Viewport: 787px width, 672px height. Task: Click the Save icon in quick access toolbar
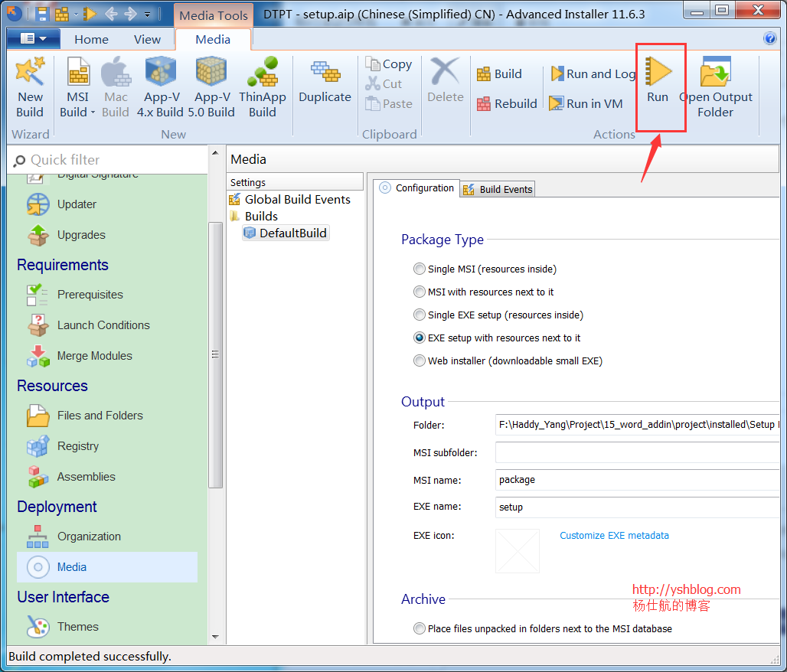point(42,14)
